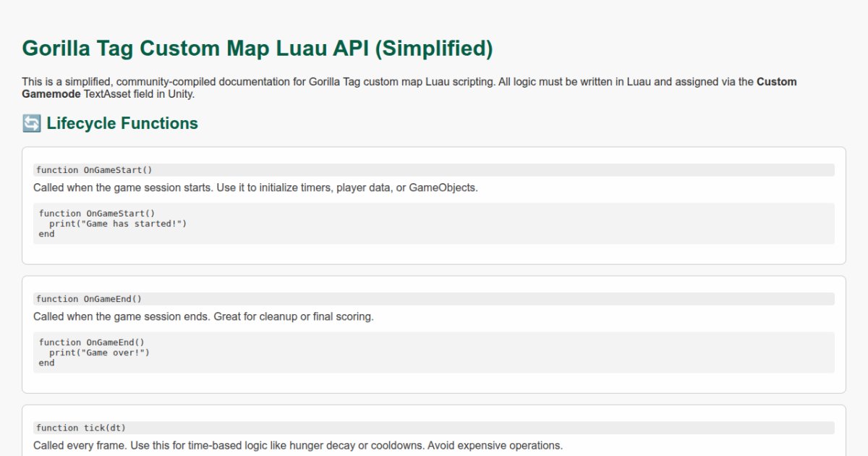This screenshot has height=456, width=868.
Task: Click 'end' in the OnGameEnd code example
Action: pos(46,363)
